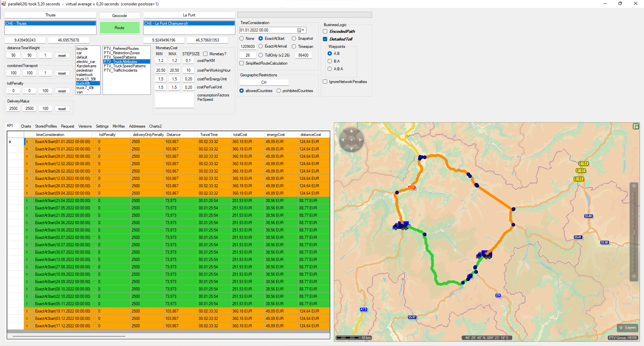Pan the map up with the navigation arrow
The image size is (644, 346).
pyautogui.click(x=351, y=131)
